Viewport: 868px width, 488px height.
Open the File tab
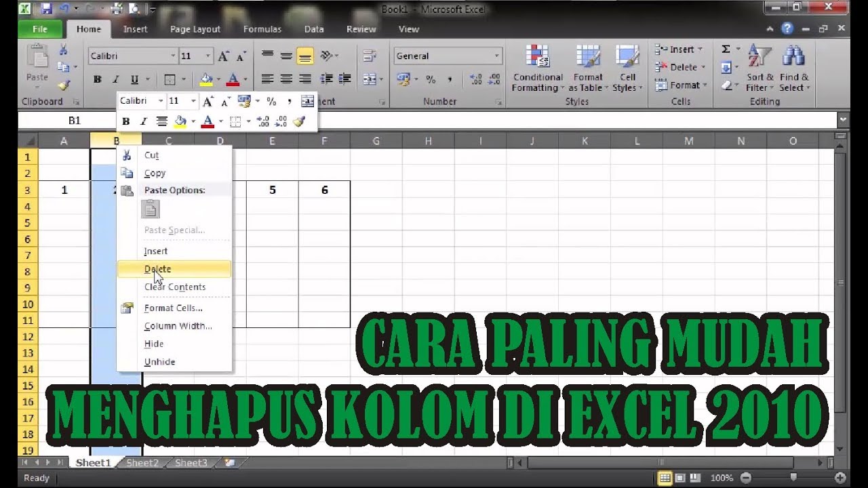(40, 29)
